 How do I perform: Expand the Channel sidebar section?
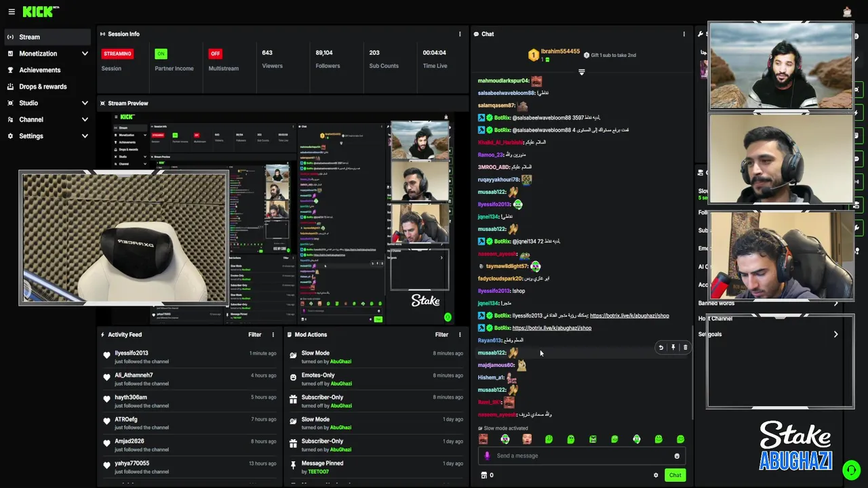[85, 119]
